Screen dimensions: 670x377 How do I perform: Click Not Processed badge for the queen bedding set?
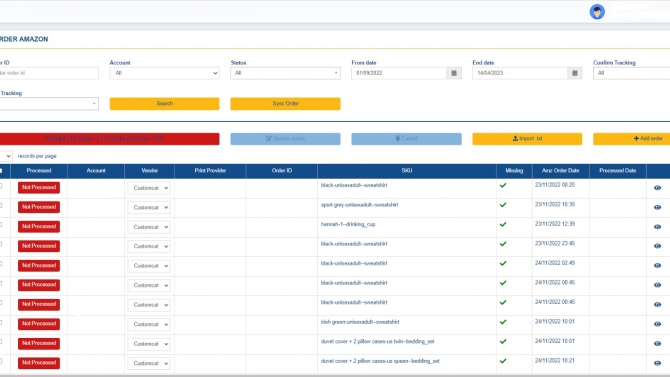click(39, 363)
